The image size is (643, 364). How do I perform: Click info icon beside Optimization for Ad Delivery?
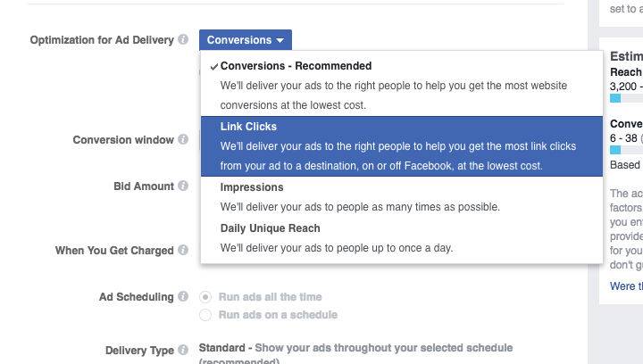pos(182,40)
